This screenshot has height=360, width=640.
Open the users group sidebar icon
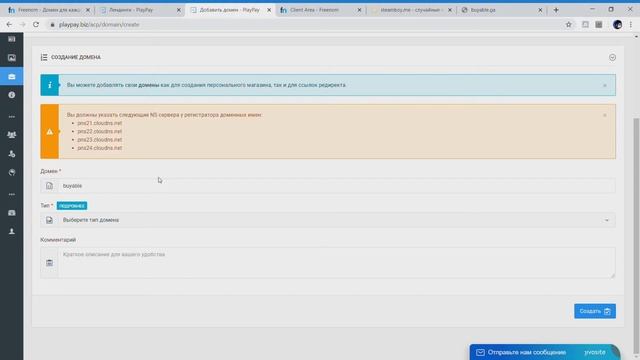pyautogui.click(x=12, y=135)
